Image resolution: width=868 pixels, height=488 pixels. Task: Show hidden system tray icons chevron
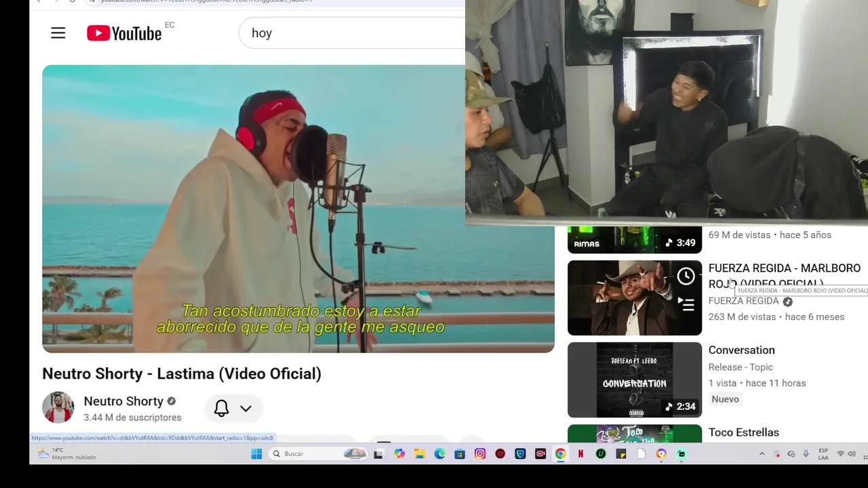[x=762, y=454]
